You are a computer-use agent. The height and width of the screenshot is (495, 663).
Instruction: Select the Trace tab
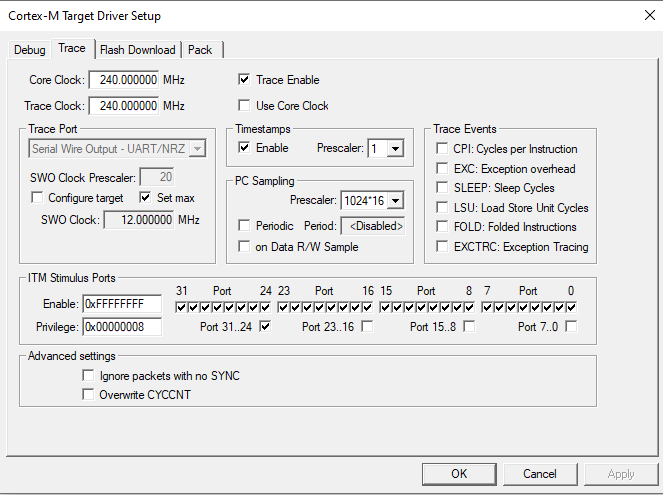coord(72,48)
